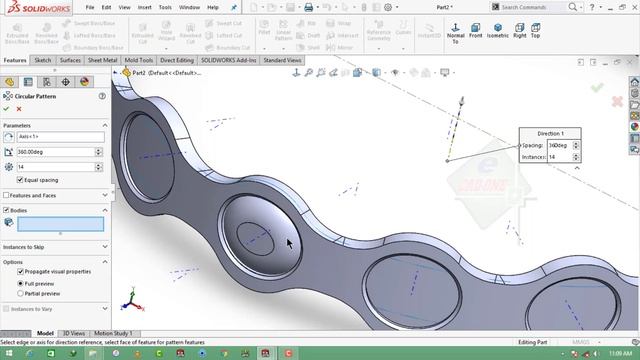Accept Circular Pattern with green checkmark
This screenshot has height=360, width=640.
(x=6, y=109)
